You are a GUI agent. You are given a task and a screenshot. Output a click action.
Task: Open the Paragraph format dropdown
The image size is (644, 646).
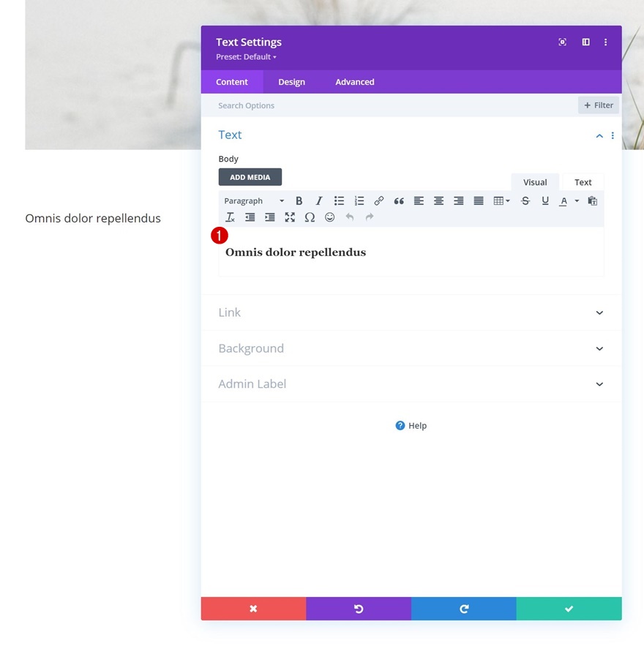(254, 201)
